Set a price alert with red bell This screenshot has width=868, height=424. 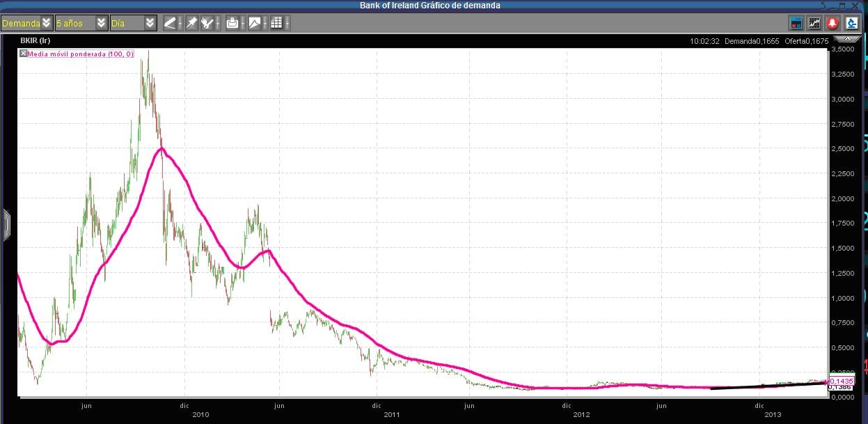coord(833,23)
